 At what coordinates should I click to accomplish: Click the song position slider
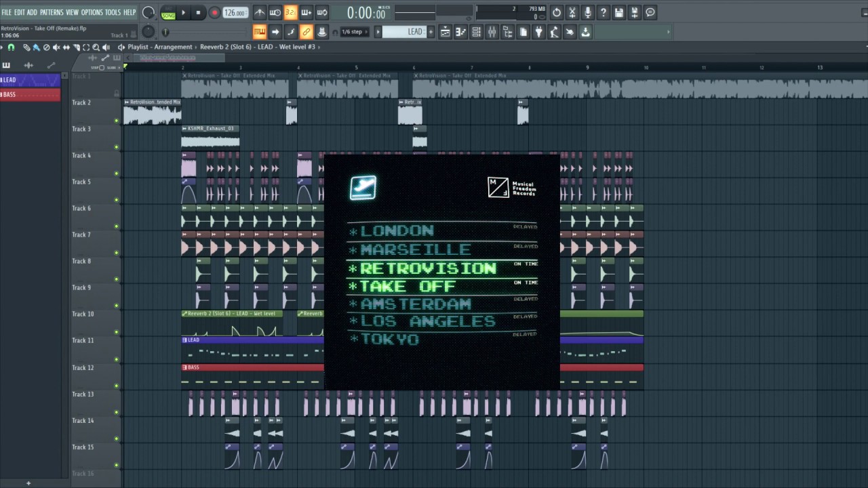pos(205,32)
